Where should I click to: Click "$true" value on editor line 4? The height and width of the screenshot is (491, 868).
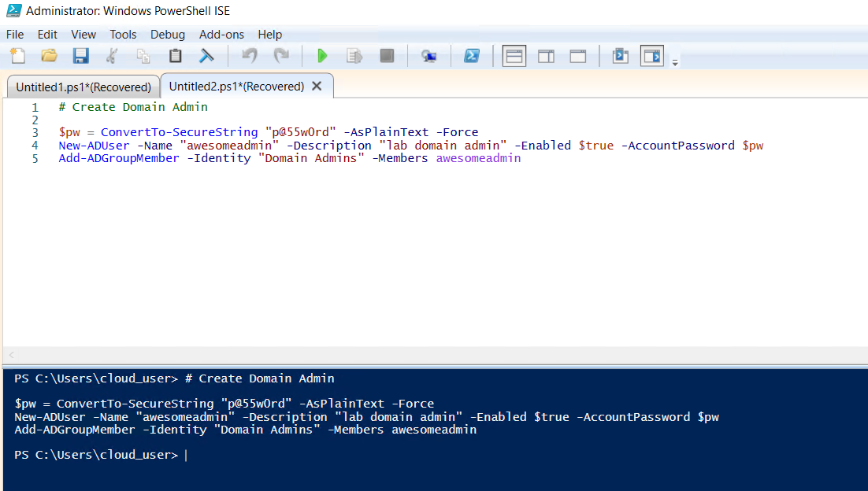point(596,146)
